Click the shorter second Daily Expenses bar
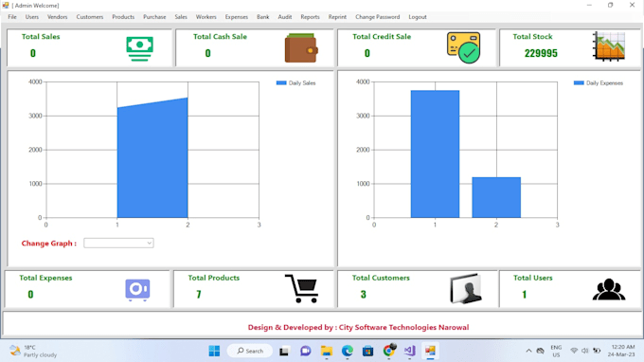 (x=496, y=197)
